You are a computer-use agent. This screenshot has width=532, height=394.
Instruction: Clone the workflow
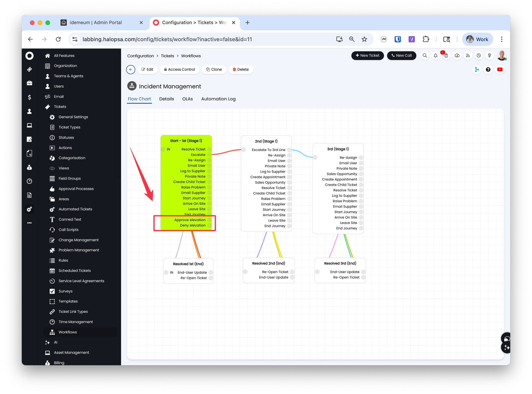[x=214, y=70]
